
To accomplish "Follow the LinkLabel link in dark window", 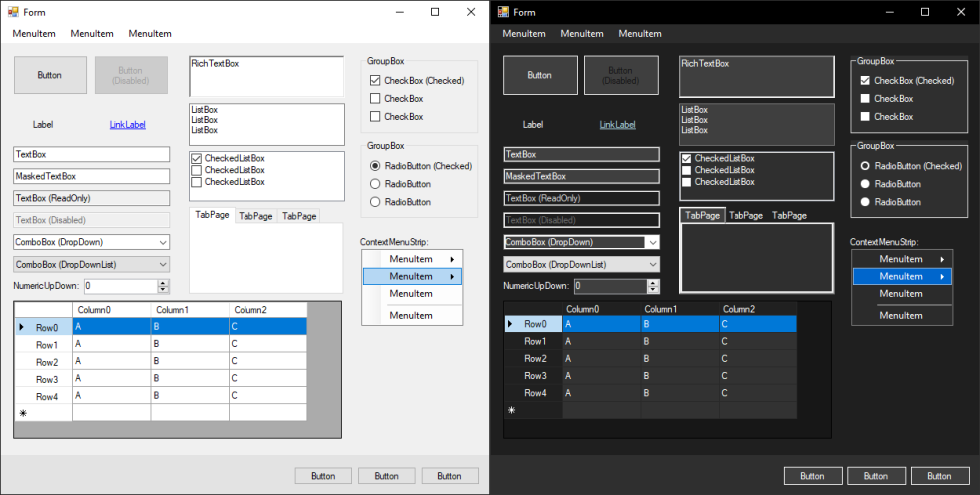I will 618,125.
